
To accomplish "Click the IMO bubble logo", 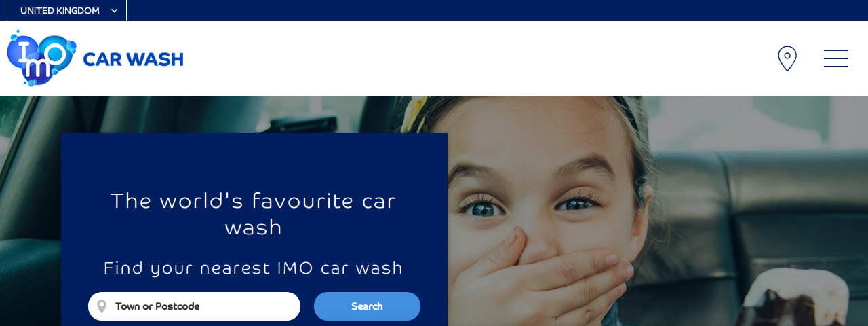I will coord(41,58).
